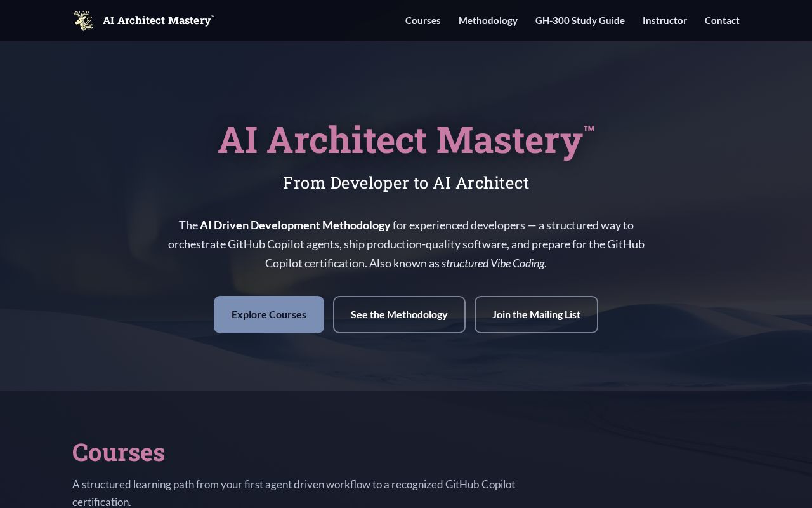This screenshot has width=812, height=508.
Task: Click the Explore Courses button
Action: coord(269,314)
